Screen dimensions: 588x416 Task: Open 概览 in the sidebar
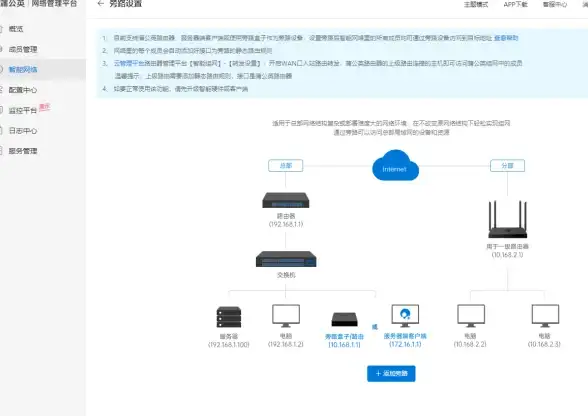click(x=16, y=29)
